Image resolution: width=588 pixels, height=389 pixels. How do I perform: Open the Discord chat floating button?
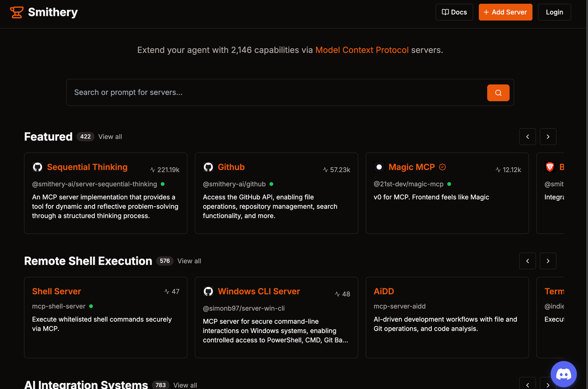click(x=564, y=374)
